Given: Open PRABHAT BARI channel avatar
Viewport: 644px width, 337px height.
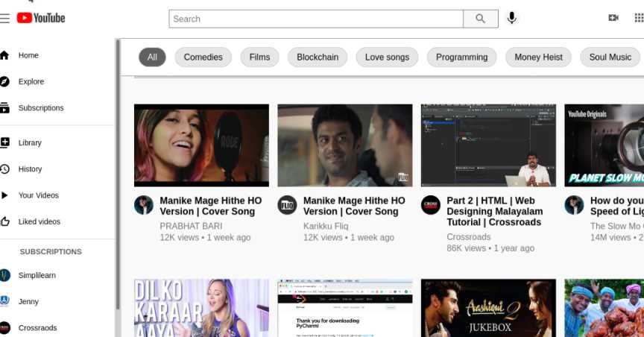Looking at the screenshot, I should [x=144, y=205].
